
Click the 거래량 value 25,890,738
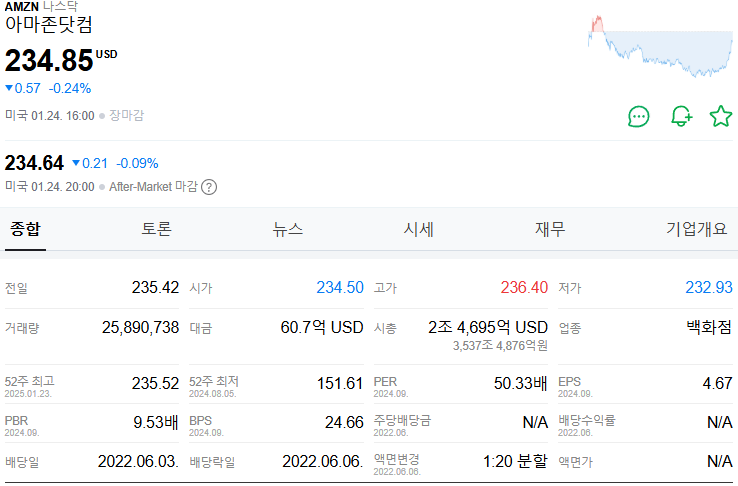click(140, 327)
